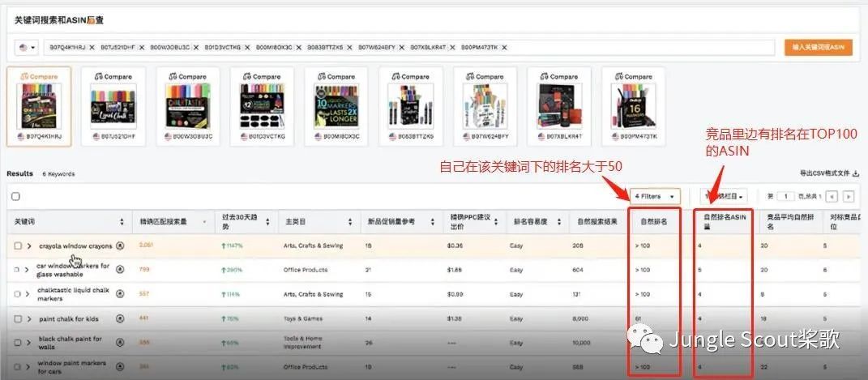Remove ASIN B07XBLKR4T tag from search box
The image size is (868, 380).
(x=451, y=48)
